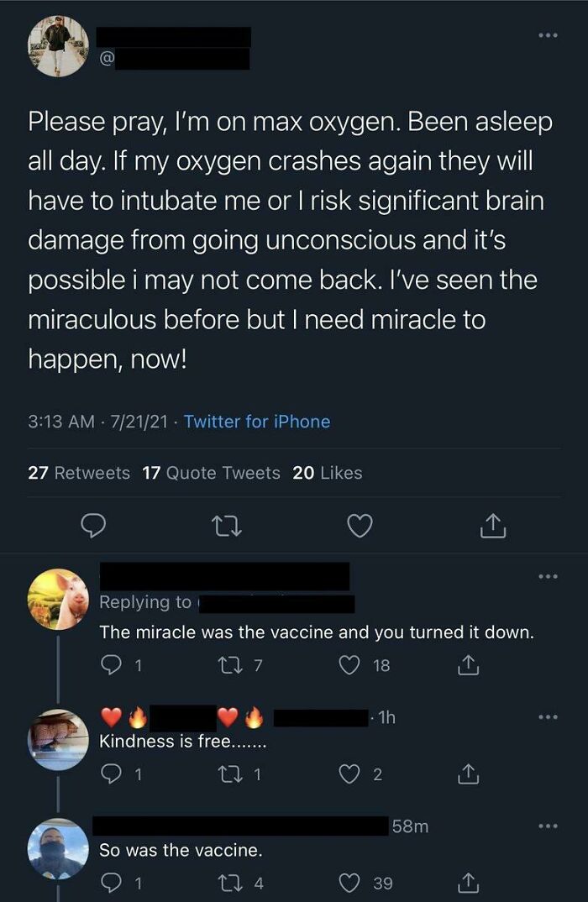The height and width of the screenshot is (902, 588).
Task: Open the main tweet's more options menu
Action: point(549,34)
